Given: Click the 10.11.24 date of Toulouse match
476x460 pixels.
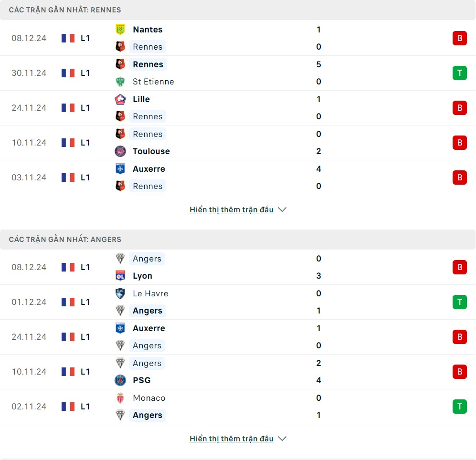Looking at the screenshot, I should (29, 143).
